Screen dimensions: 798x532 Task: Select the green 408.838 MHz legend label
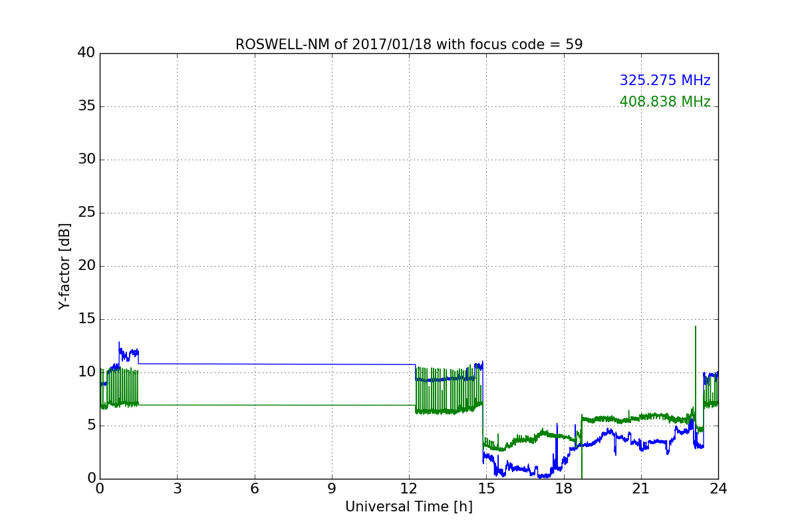665,102
